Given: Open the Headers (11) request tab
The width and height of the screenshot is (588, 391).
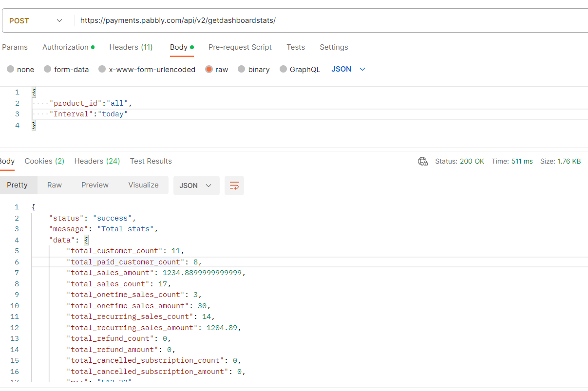Looking at the screenshot, I should (131, 47).
